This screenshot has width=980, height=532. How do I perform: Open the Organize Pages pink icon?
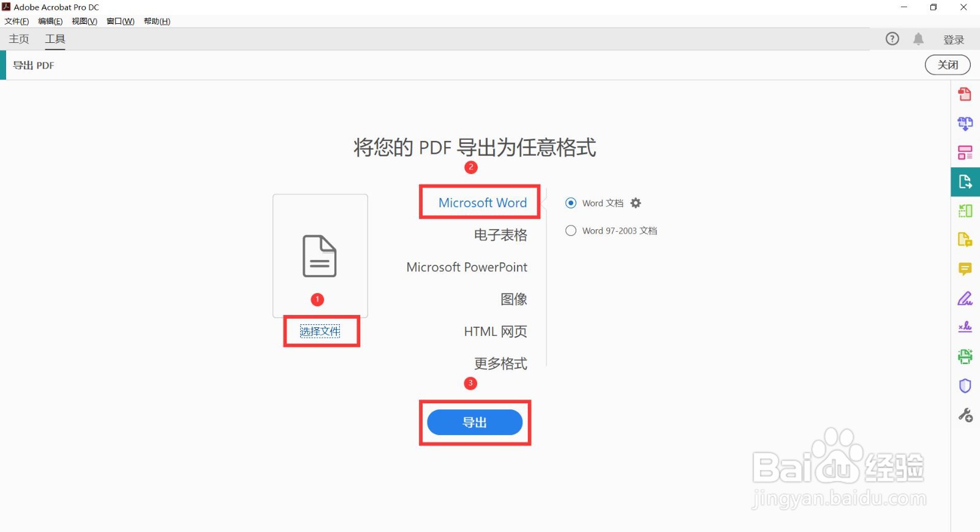(965, 153)
